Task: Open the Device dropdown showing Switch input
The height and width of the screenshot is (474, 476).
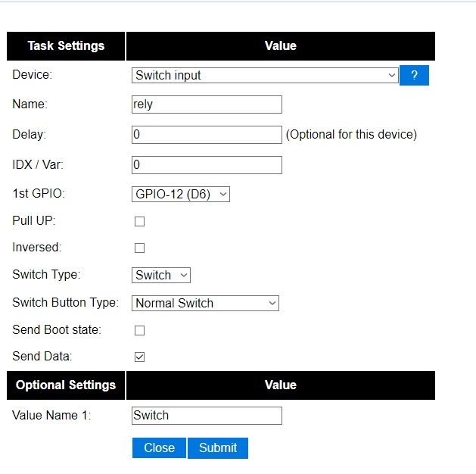Action: [x=265, y=76]
